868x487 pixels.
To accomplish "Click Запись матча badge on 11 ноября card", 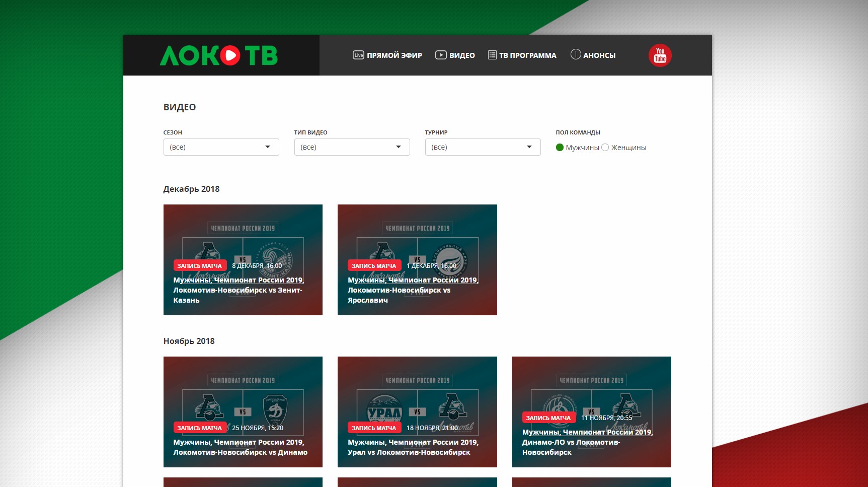I will tap(548, 418).
